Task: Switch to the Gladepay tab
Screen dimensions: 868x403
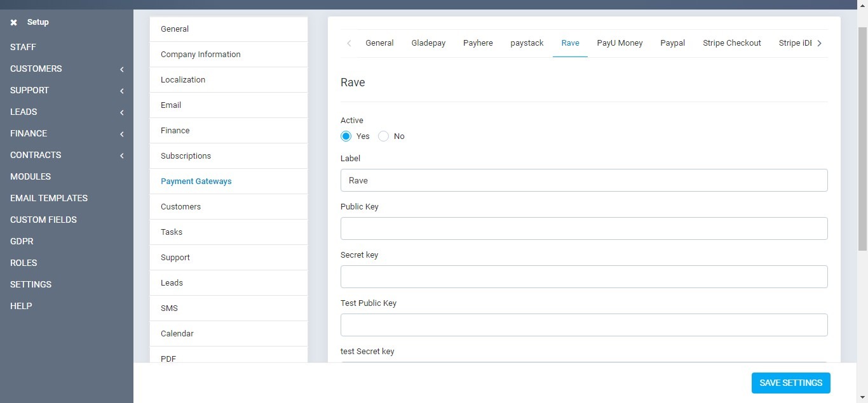Action: (428, 43)
